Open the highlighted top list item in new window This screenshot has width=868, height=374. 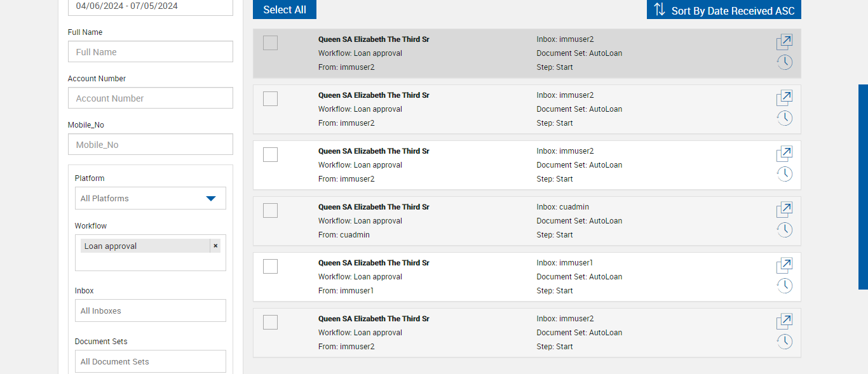point(784,42)
